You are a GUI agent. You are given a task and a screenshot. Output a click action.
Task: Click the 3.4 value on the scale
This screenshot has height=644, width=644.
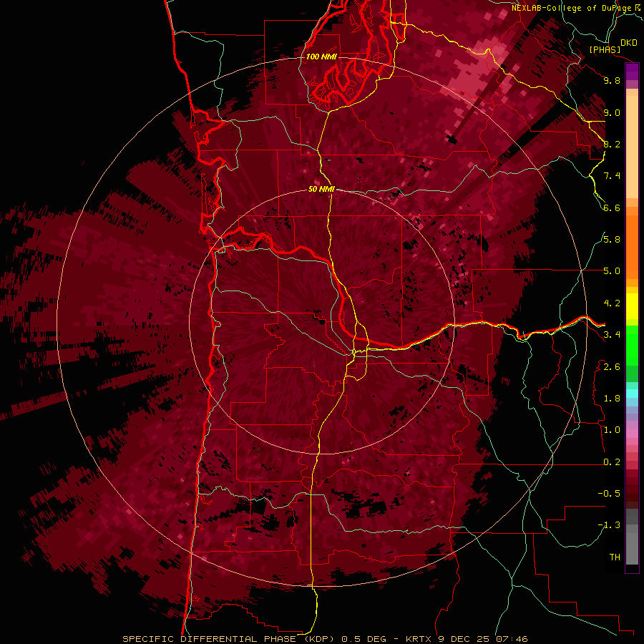(612, 335)
